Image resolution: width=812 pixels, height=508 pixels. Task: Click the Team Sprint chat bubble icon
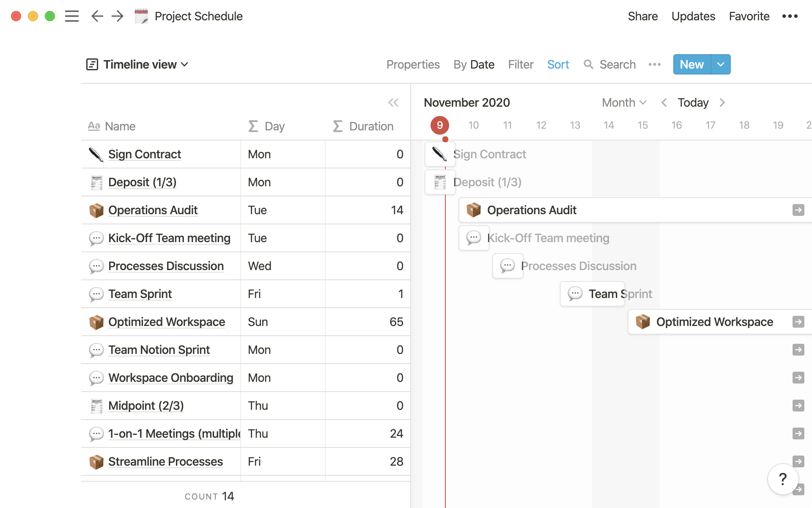click(x=96, y=293)
